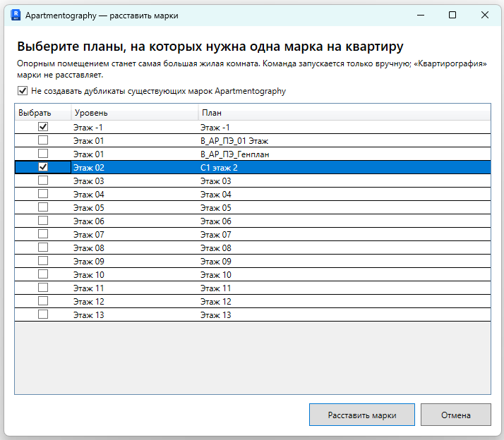Click plan cell 'Этаж 13'
Image resolution: width=504 pixels, height=440 pixels.
(x=344, y=314)
